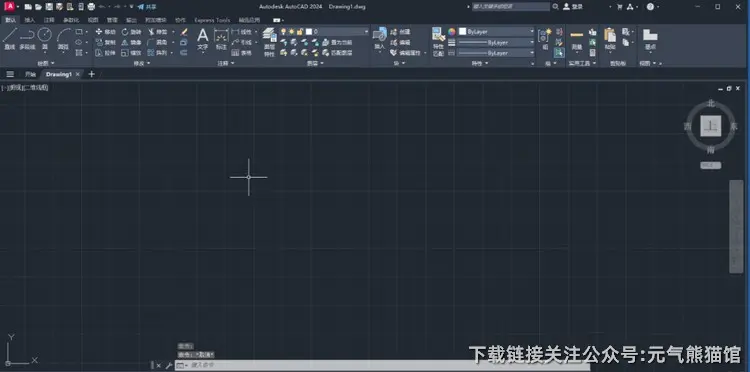Screen dimensions: 750x372
Task: Pick the 拉伸 (Stretch) tool
Action: pyautogui.click(x=106, y=53)
